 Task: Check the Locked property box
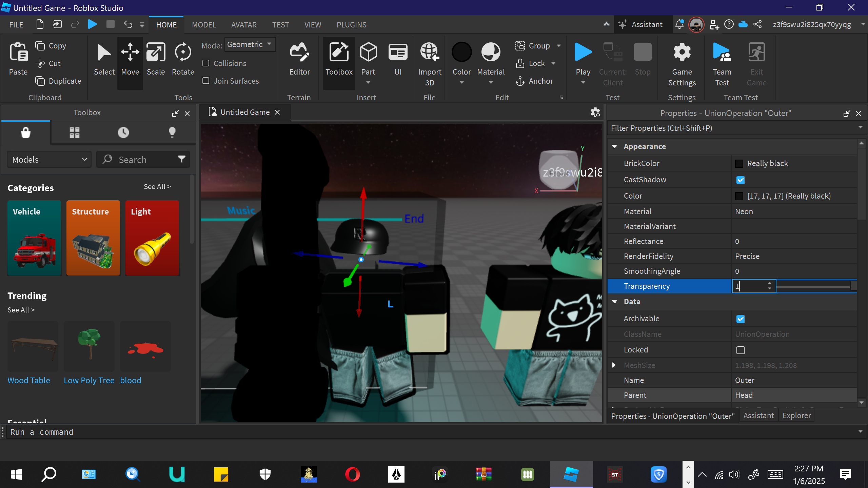click(741, 350)
